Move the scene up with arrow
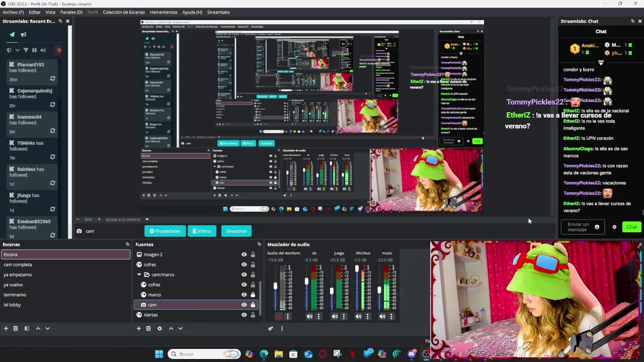644x362 pixels. tap(38, 328)
